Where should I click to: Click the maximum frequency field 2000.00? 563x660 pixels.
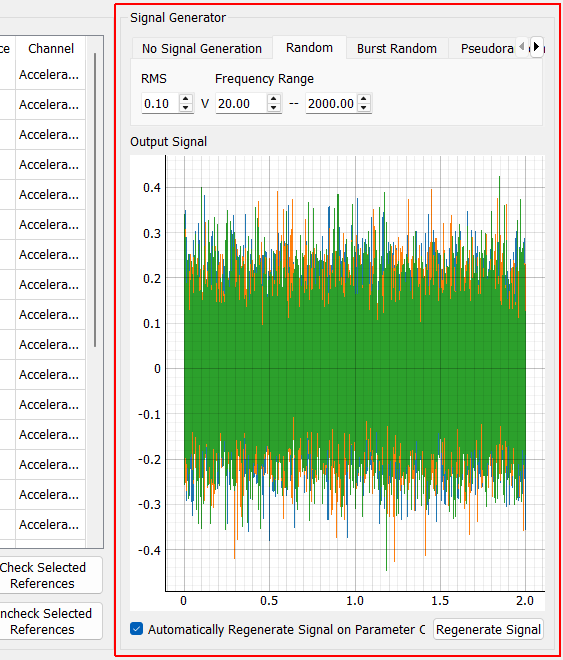(331, 103)
